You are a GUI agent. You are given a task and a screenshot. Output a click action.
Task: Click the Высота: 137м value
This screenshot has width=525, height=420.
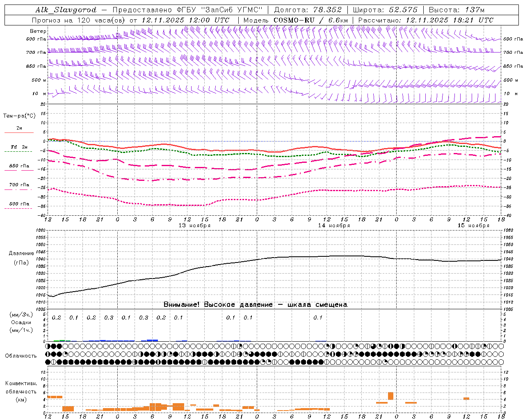pos(457,10)
